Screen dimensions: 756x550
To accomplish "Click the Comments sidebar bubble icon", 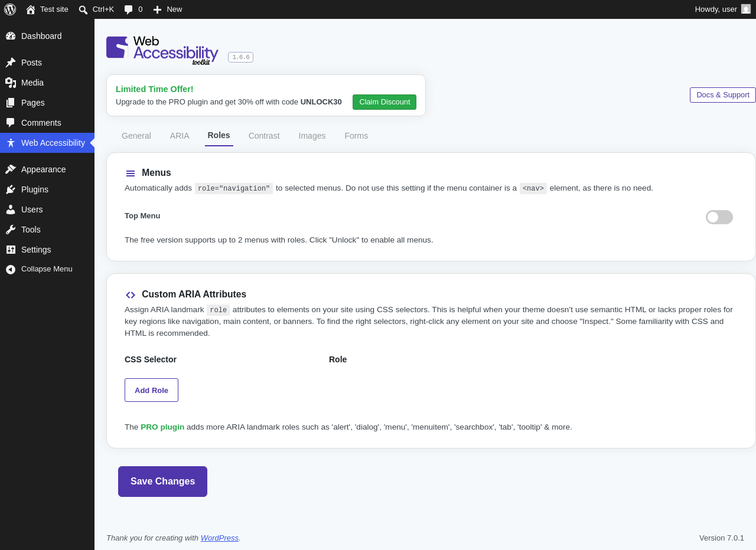I will pyautogui.click(x=11, y=123).
